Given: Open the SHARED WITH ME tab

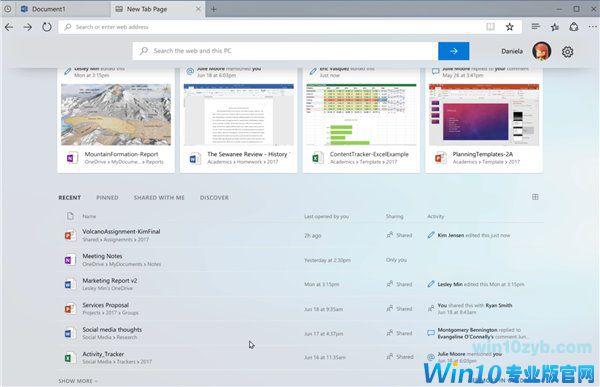Looking at the screenshot, I should 159,198.
